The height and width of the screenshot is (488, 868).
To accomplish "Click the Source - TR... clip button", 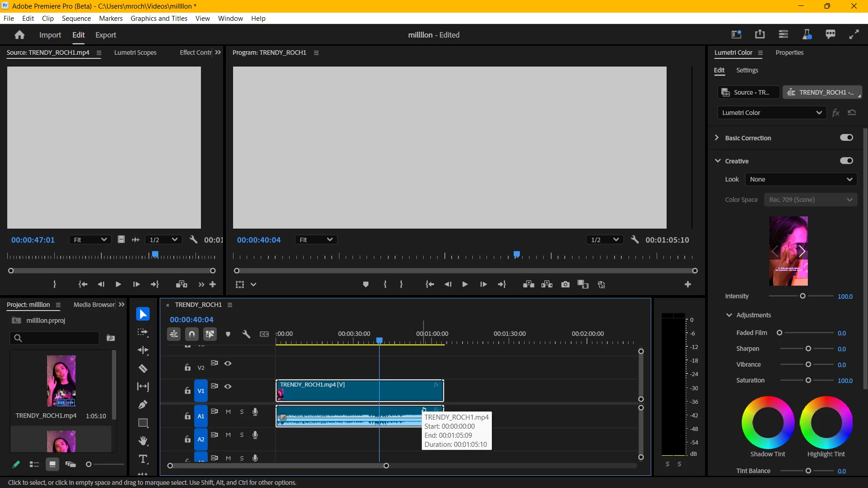I will [x=749, y=92].
